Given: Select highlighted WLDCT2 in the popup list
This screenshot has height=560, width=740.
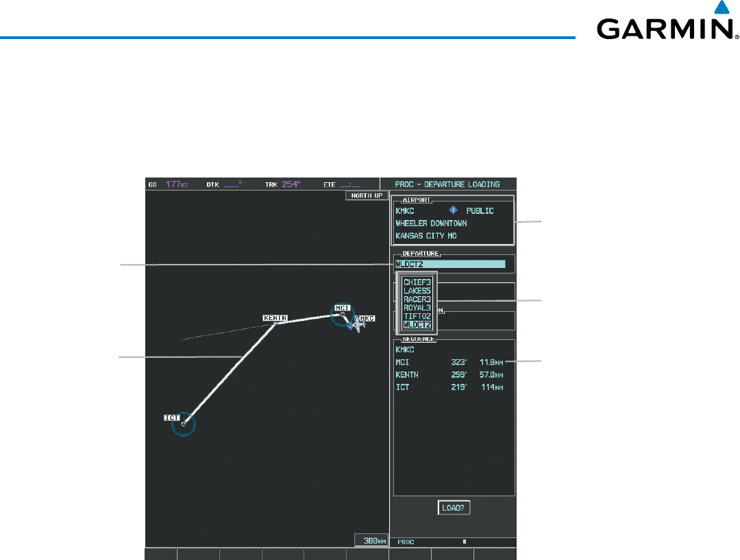Looking at the screenshot, I should tap(417, 325).
